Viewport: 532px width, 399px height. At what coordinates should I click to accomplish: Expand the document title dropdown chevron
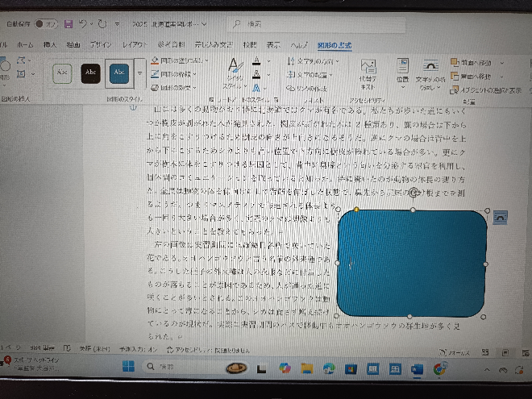(x=204, y=24)
